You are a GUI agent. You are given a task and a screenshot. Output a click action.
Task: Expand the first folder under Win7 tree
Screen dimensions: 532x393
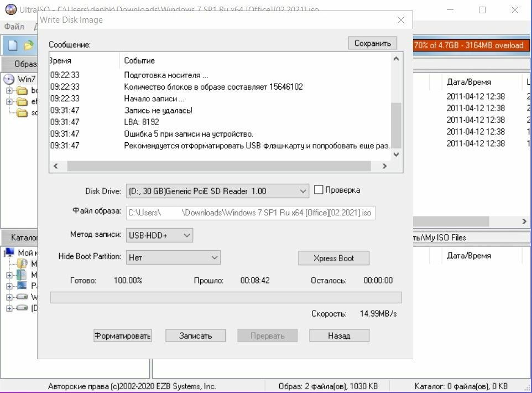click(9, 90)
